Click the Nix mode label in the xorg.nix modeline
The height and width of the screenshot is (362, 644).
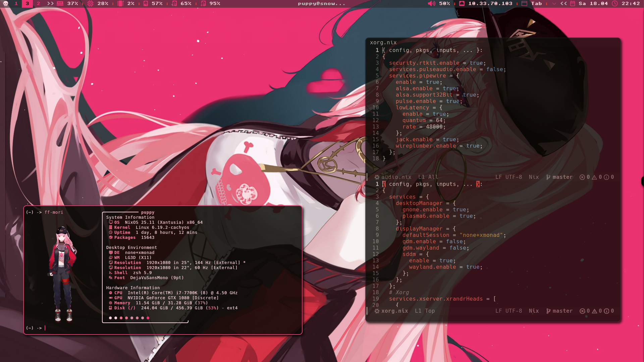(x=534, y=311)
